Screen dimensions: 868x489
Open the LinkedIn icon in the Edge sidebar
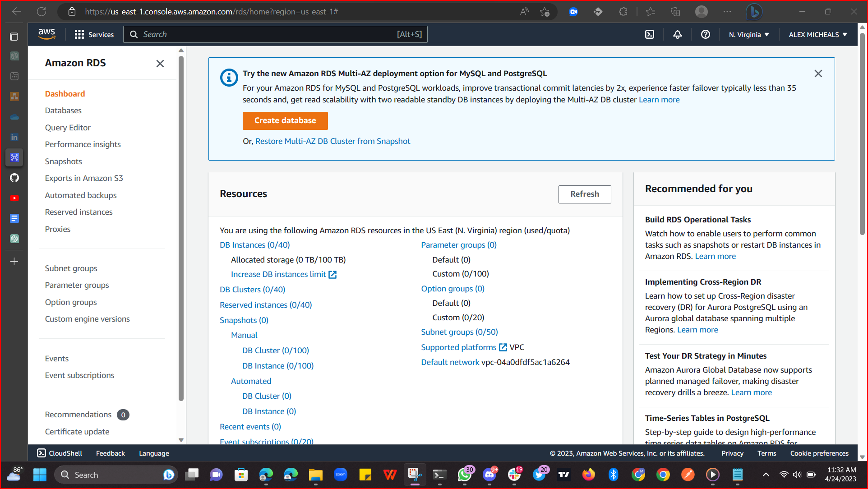point(14,137)
